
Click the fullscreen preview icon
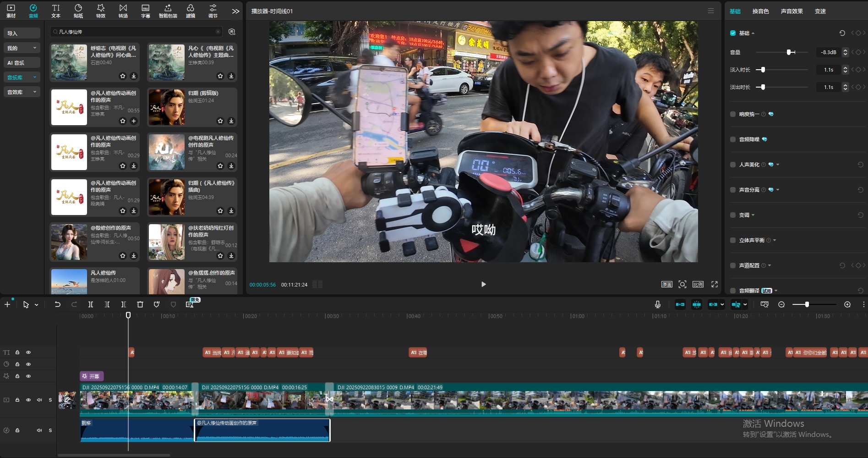[714, 284]
